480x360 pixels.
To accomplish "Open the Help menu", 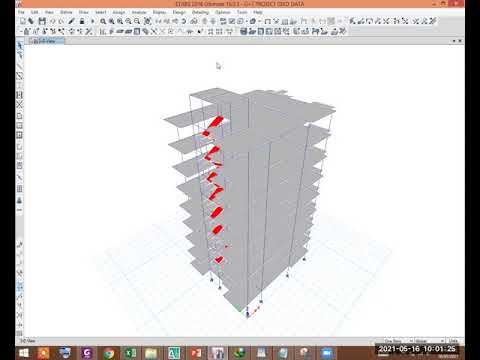I will (258, 12).
